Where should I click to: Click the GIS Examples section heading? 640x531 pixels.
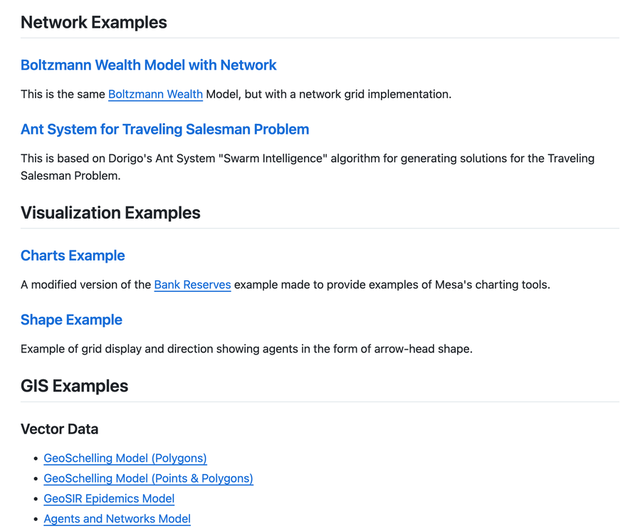click(x=74, y=385)
